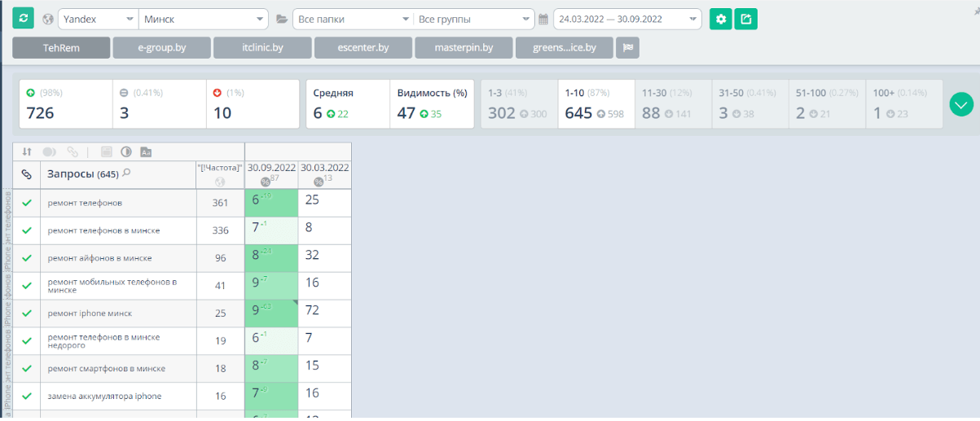
Task: Click green position cell 9 for ремонт iphone минск
Action: coord(271,314)
